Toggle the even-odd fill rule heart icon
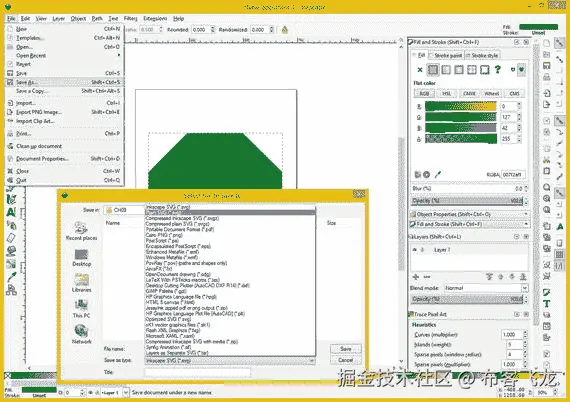The width and height of the screenshot is (570, 402). tap(513, 69)
